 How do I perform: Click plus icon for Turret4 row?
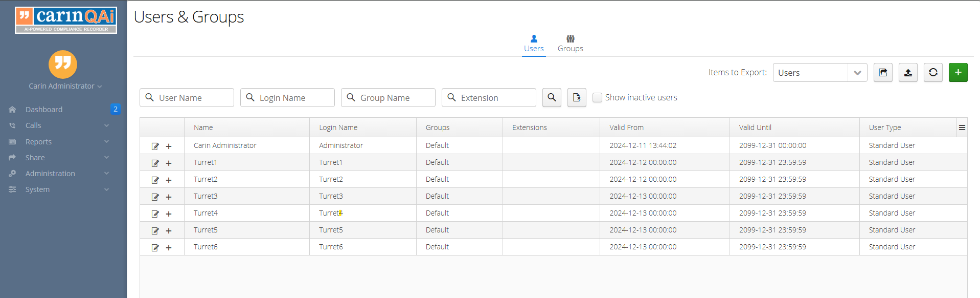coord(169,214)
